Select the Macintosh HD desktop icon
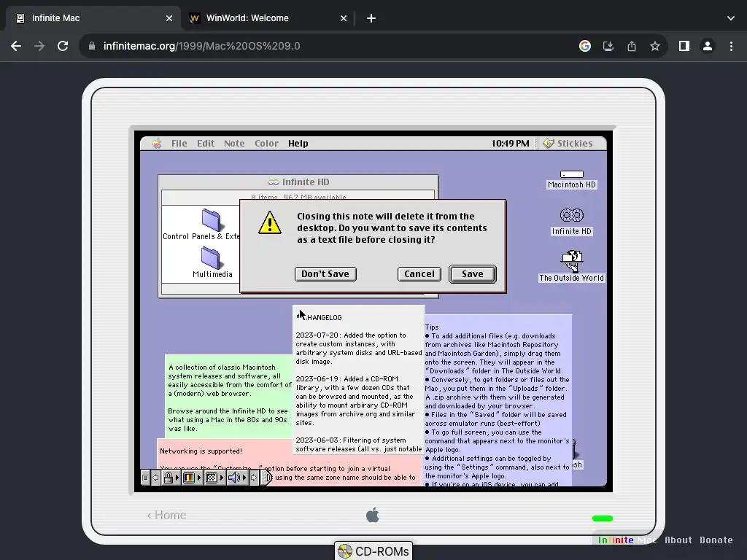The width and height of the screenshot is (747, 560). [572, 179]
